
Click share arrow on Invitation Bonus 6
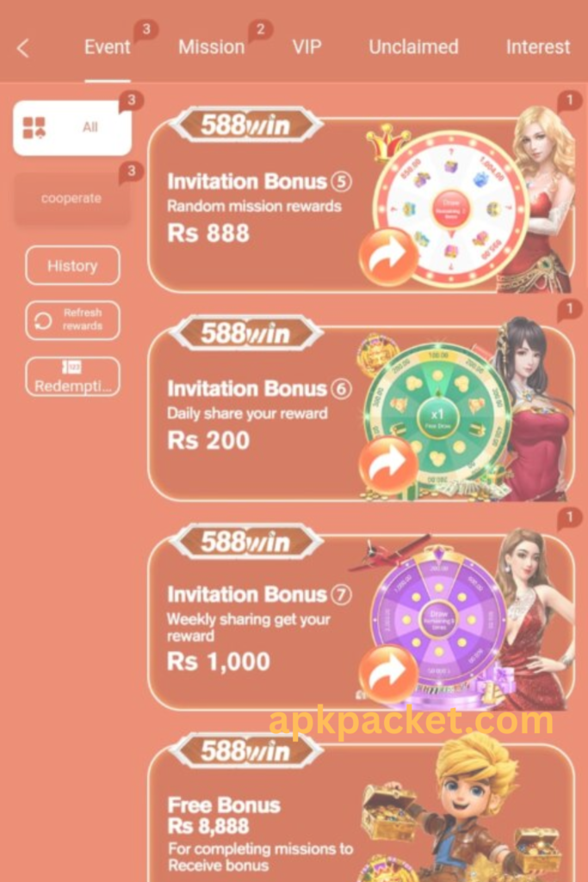click(388, 464)
